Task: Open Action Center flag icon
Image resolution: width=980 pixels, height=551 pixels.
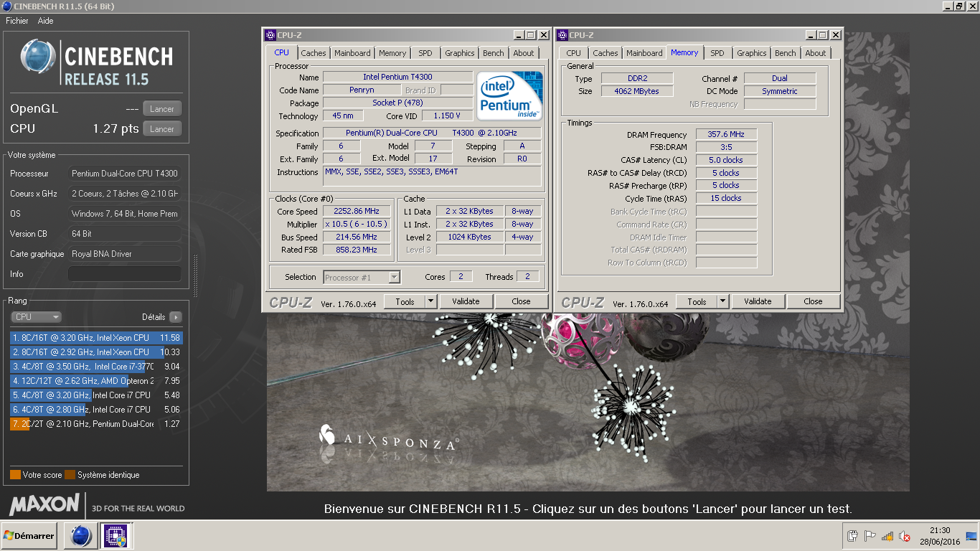Action: 870,536
